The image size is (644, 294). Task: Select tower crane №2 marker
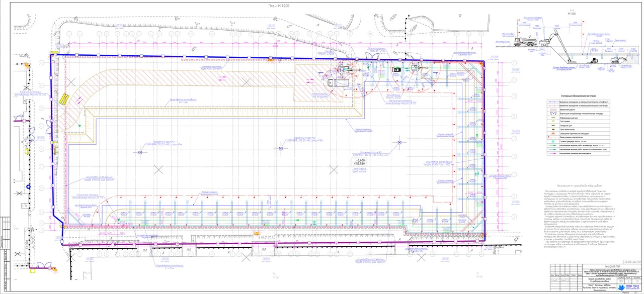tap(280, 147)
